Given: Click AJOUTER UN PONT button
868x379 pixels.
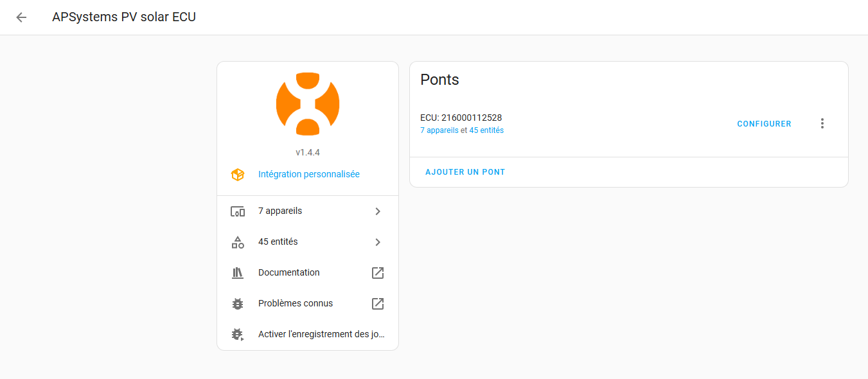Looking at the screenshot, I should [465, 172].
